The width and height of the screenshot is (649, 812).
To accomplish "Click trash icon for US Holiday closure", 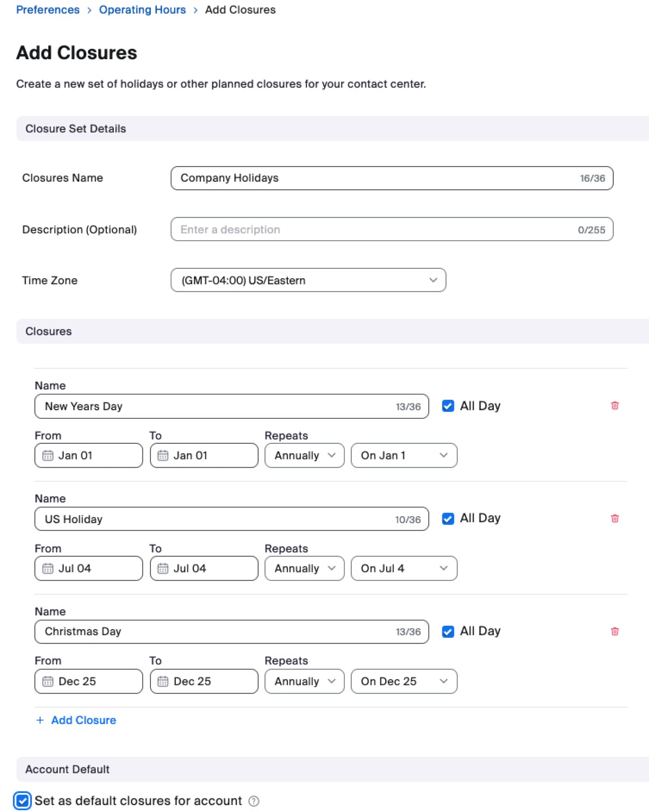I will coord(614,518).
